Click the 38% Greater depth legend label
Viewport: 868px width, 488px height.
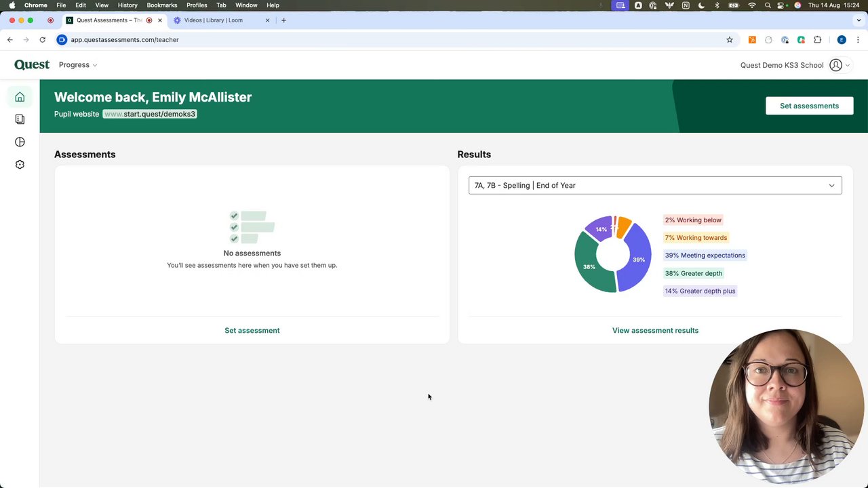(693, 273)
